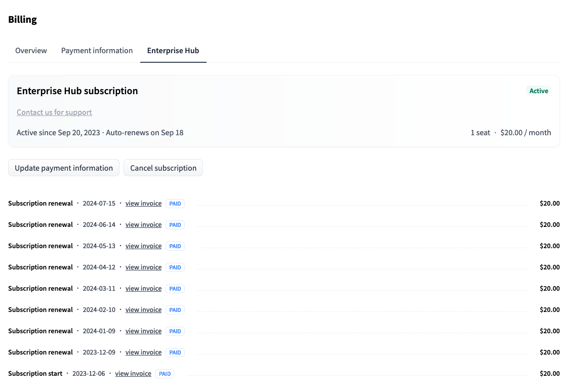
Task: Click the Cancel subscription button
Action: pos(163,168)
